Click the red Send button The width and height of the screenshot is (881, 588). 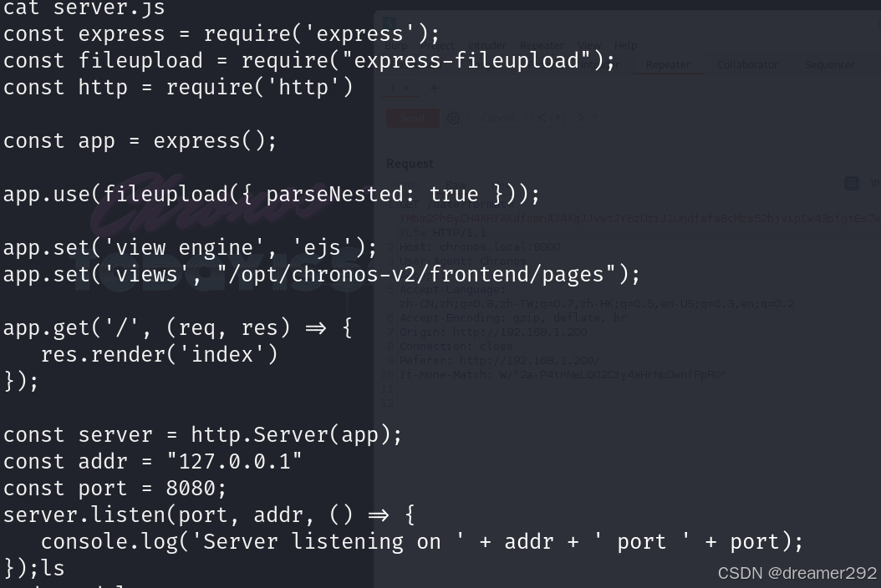[412, 118]
